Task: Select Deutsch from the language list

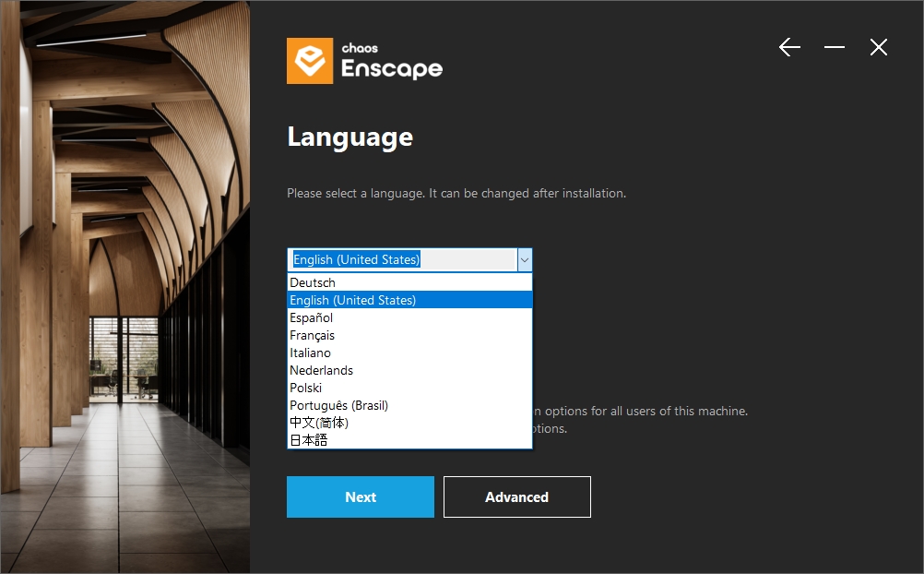Action: (409, 282)
